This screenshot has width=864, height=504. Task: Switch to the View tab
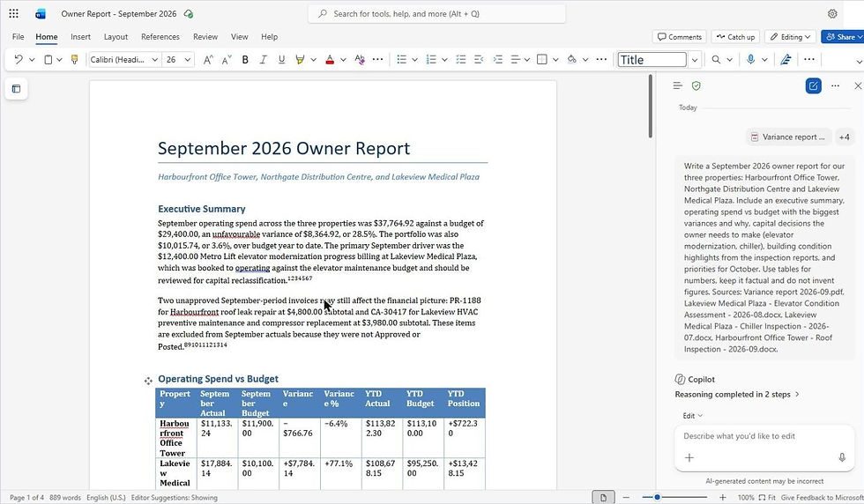(x=239, y=37)
